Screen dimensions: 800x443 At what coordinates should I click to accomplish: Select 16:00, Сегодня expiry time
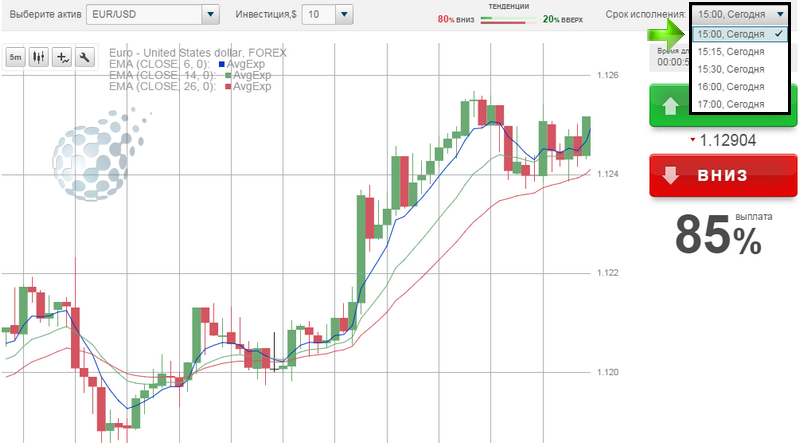tap(731, 87)
